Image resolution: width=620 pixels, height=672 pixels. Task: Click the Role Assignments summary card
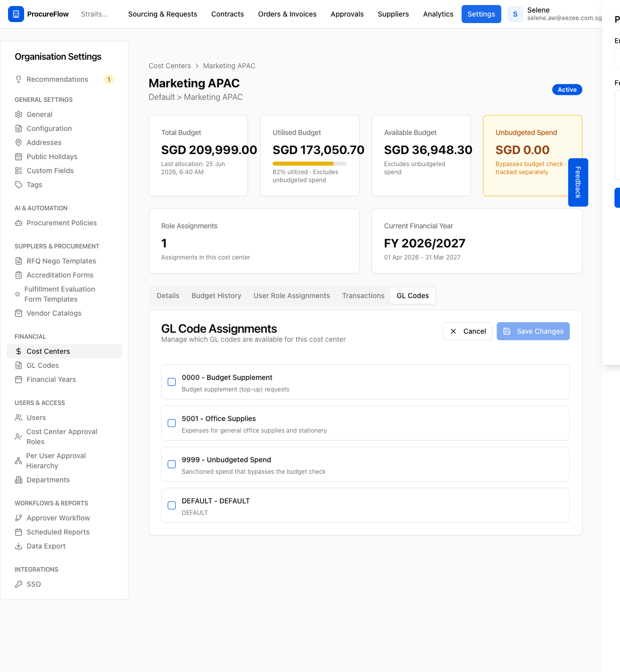(254, 241)
